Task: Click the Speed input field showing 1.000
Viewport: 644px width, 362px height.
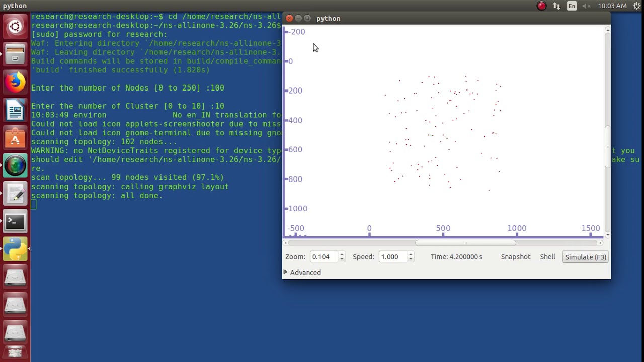Action: click(x=393, y=257)
